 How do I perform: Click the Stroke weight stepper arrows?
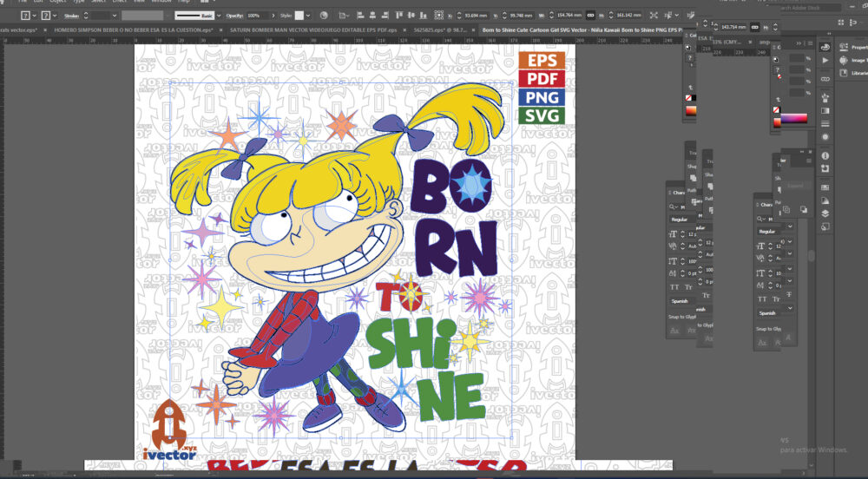click(86, 16)
